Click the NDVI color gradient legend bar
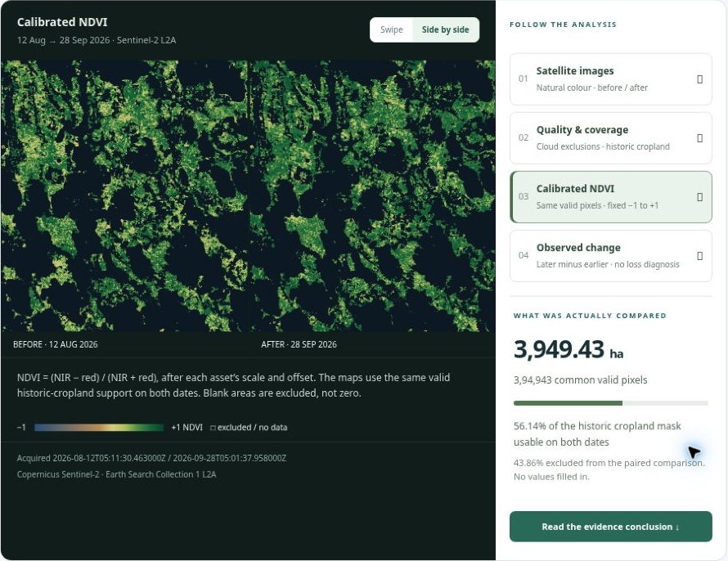 [x=99, y=428]
